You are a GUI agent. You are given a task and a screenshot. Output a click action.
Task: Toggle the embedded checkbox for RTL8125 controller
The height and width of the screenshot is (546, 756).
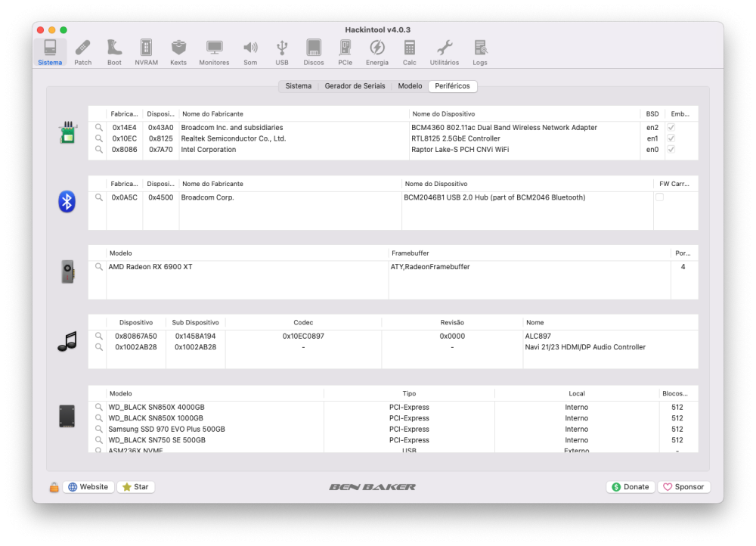point(671,138)
